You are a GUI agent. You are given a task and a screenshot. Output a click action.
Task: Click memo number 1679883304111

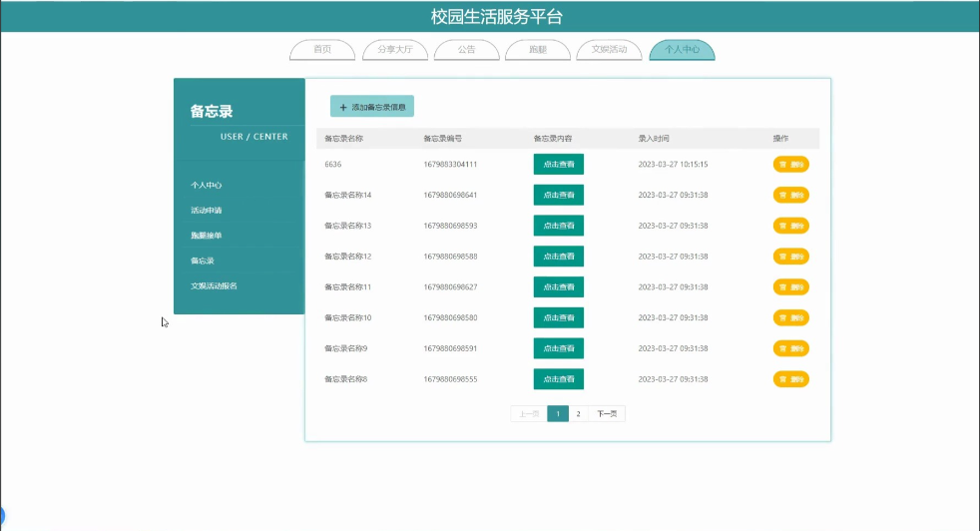pos(450,164)
